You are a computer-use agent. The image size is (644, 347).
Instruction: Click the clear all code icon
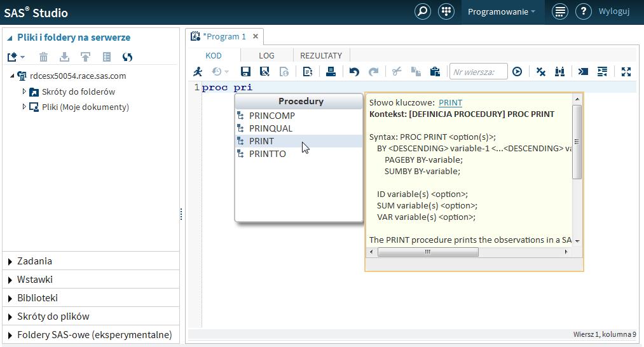541,72
